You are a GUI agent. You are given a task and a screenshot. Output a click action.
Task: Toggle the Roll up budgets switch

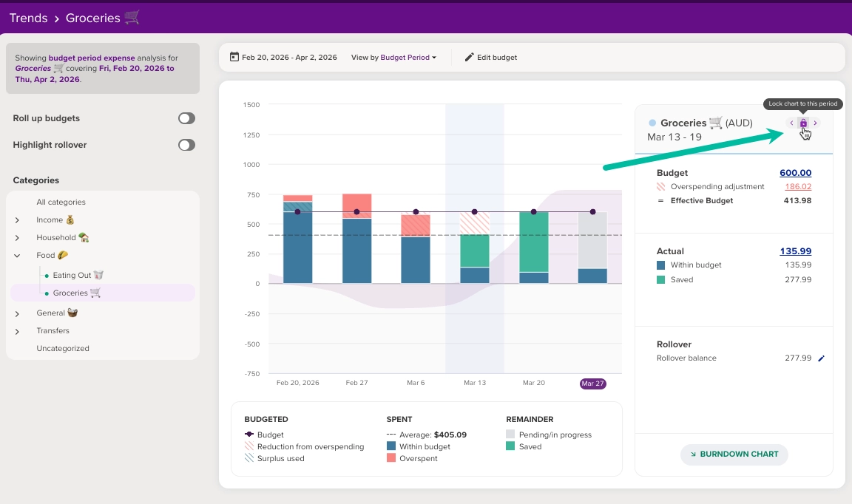pyautogui.click(x=186, y=118)
